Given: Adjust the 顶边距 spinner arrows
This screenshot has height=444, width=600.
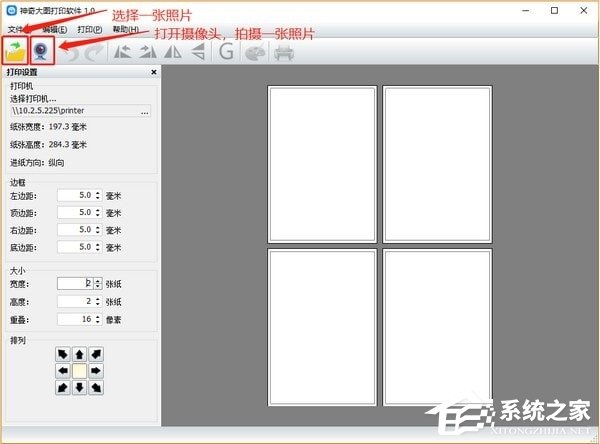Looking at the screenshot, I should 98,212.
